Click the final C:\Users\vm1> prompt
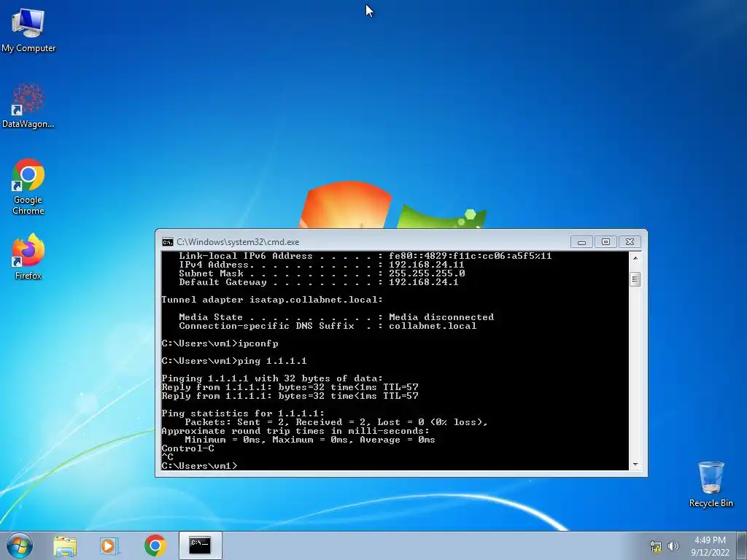The width and height of the screenshot is (747, 560). (199, 466)
